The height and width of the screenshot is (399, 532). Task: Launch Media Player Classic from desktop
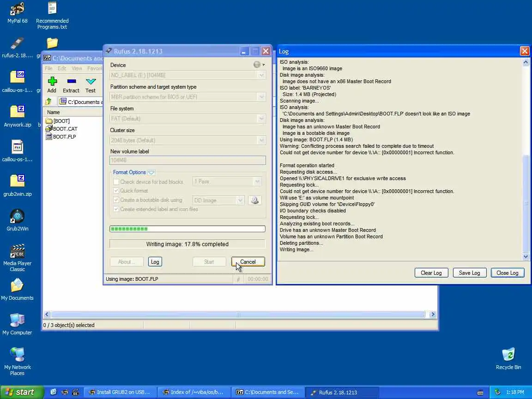click(x=17, y=258)
